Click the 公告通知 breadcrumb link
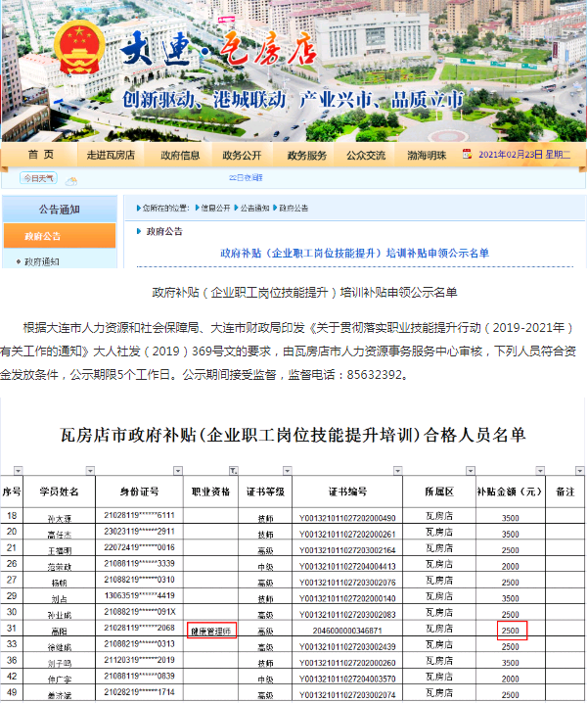Viewport: 588px width, 703px height. pos(254,208)
